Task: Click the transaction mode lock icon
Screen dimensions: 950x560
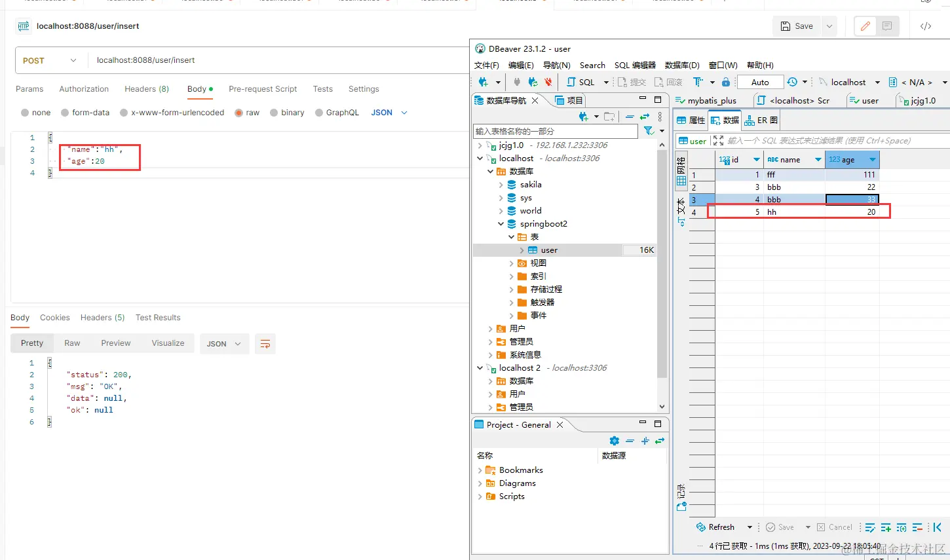Action: (x=726, y=82)
